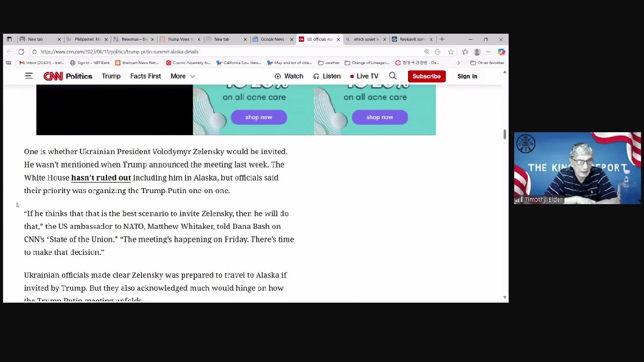644x362 pixels.
Task: Close the Newsmax tab
Action: pos(152,39)
